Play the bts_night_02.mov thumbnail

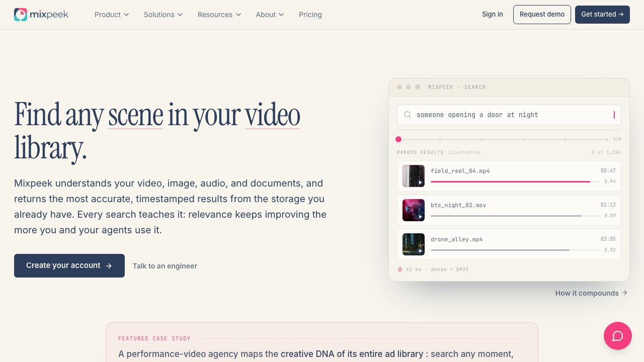coord(414,210)
